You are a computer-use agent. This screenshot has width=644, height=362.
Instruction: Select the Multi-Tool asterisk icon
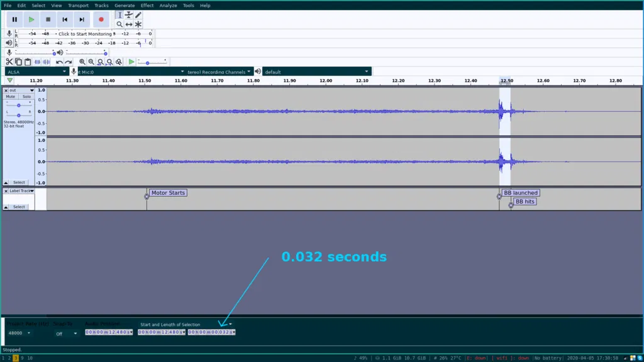(x=138, y=25)
